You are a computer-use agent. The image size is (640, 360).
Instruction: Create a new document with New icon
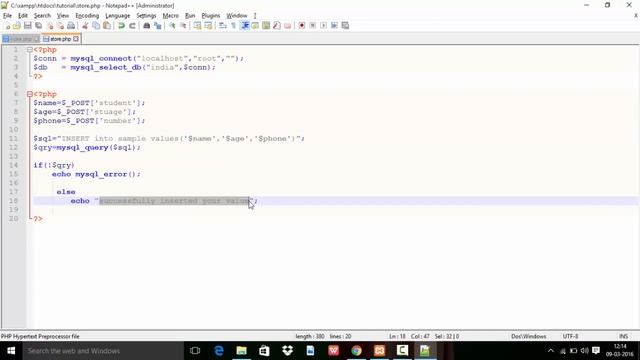point(7,26)
